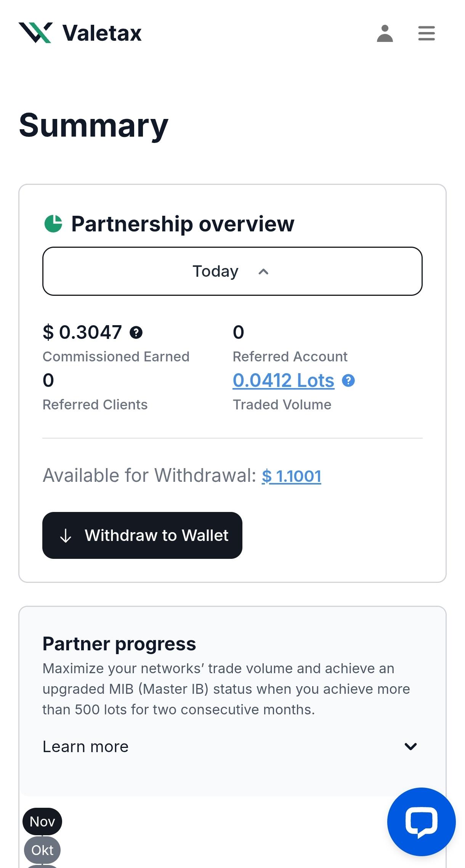This screenshot has height=868, width=465.
Task: Select the Nov month marker
Action: [x=42, y=821]
